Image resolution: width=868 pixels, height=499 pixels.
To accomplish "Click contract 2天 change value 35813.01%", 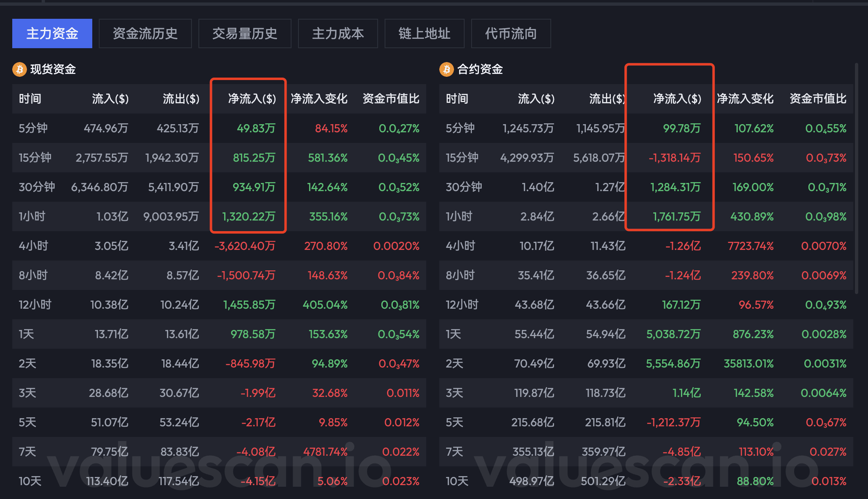I will click(748, 363).
